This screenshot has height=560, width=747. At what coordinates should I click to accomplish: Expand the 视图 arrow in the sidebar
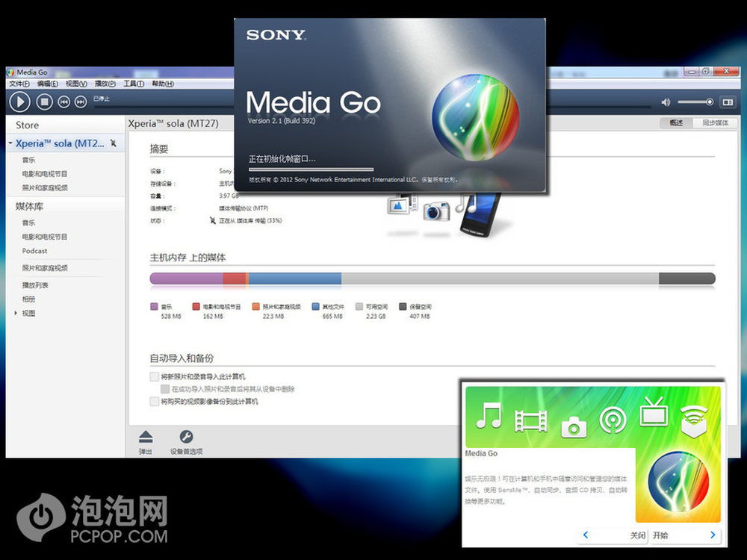coord(16,313)
